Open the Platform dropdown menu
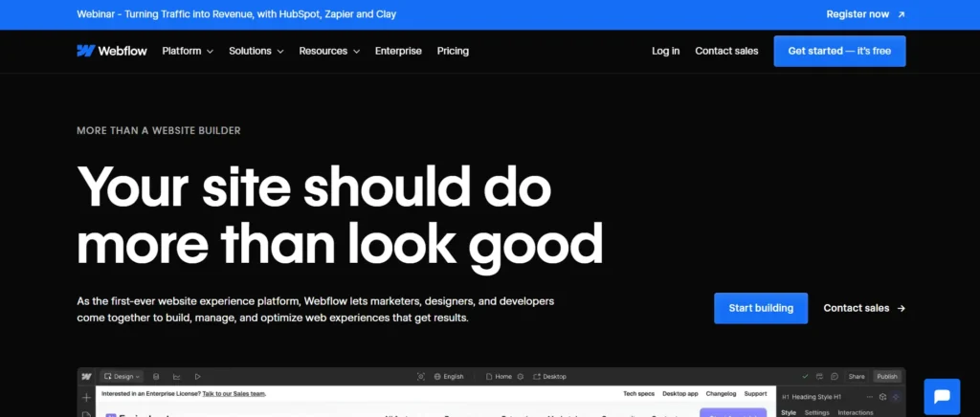Viewport: 980px width, 417px height. pos(188,52)
